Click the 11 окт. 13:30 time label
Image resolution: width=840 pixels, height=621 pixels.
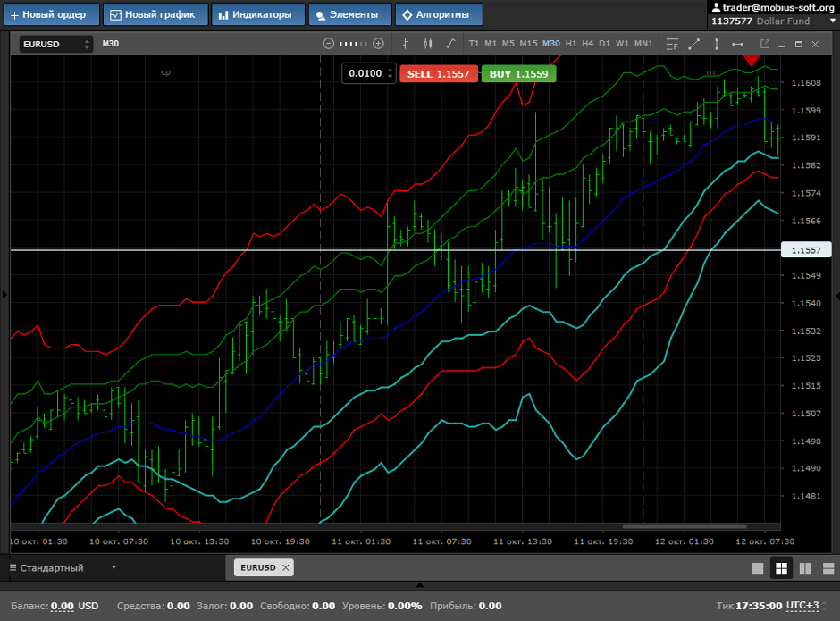(523, 541)
